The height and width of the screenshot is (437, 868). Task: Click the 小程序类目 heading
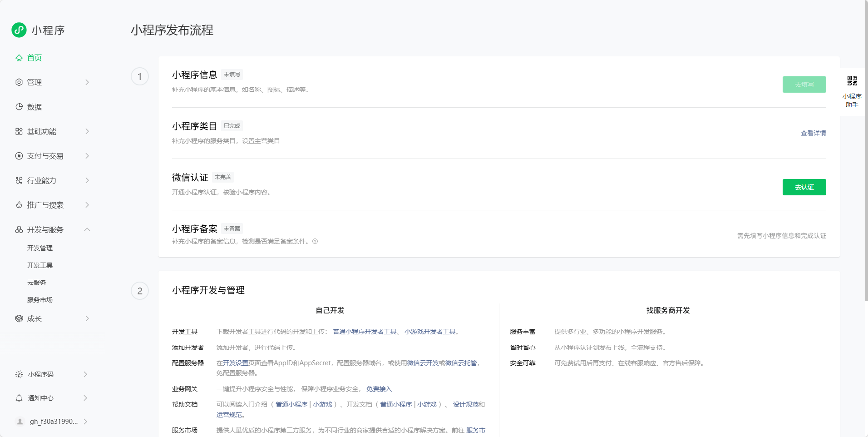194,126
